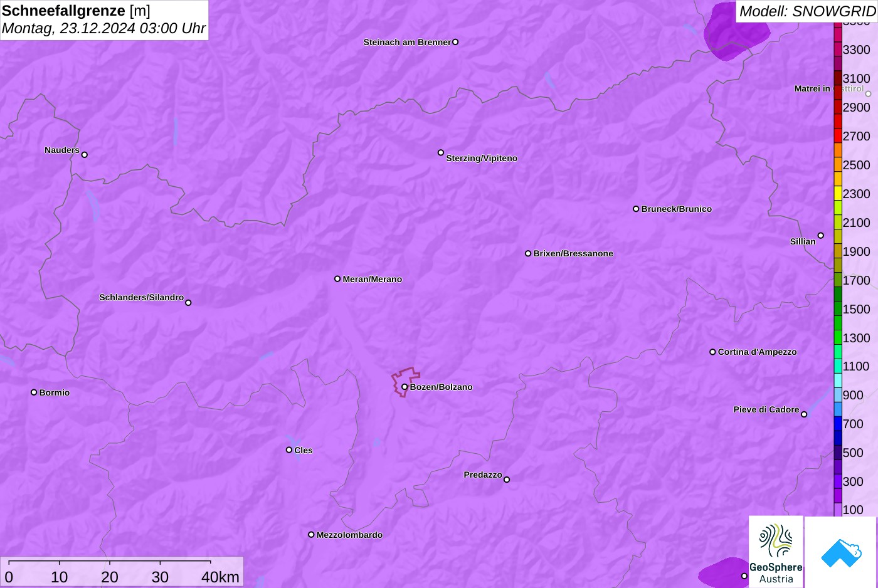Image resolution: width=878 pixels, height=588 pixels.
Task: Click the Meran/Merano marker dot
Action: (337, 279)
